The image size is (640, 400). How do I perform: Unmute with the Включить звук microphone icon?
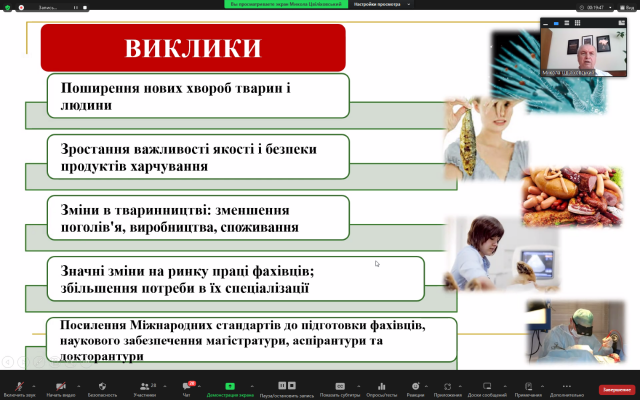click(19, 386)
